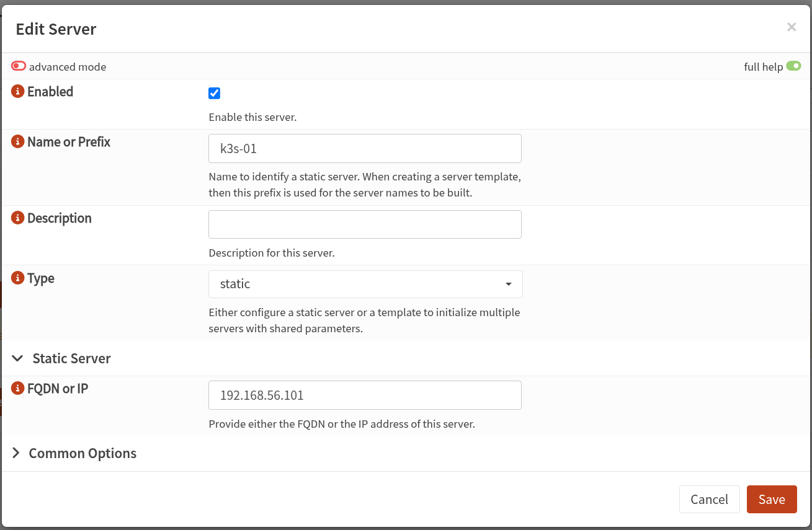
Task: Expand the Common Options section
Action: point(74,454)
